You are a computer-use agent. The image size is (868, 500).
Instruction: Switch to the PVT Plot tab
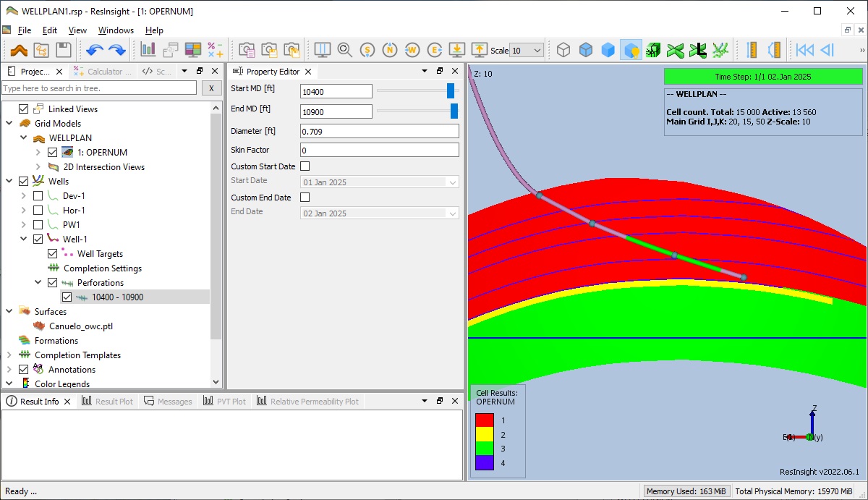(224, 401)
